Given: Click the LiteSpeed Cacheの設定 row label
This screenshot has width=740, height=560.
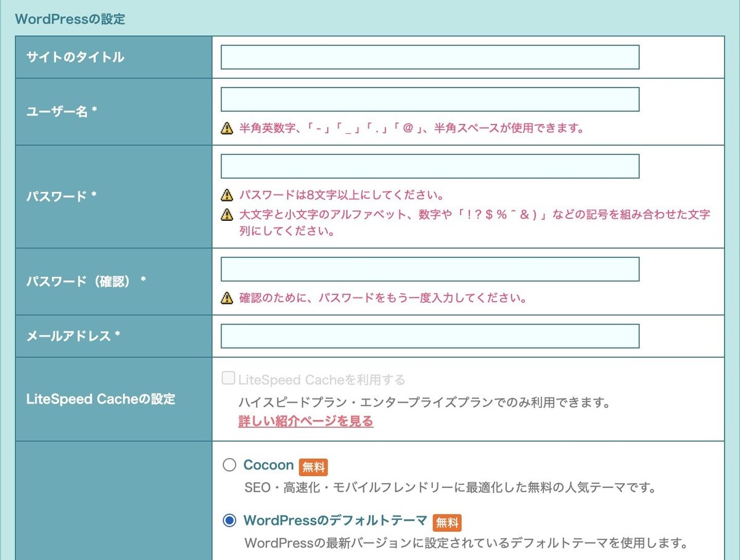Looking at the screenshot, I should [x=101, y=399].
